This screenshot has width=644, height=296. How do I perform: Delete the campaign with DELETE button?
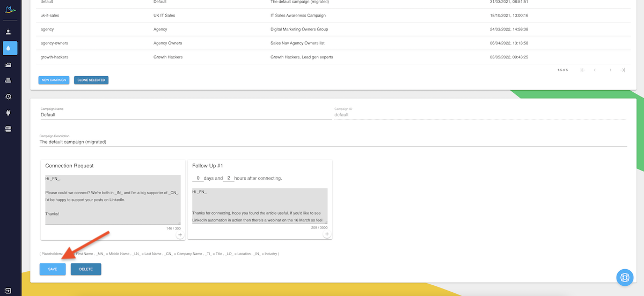(86, 269)
